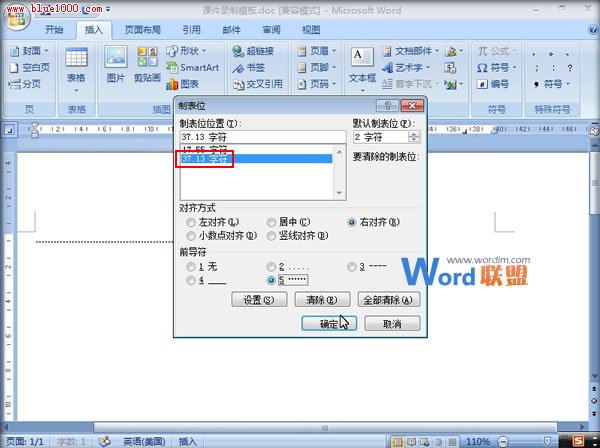Insert a 封面 cover page
The image size is (600, 448).
(x=29, y=51)
